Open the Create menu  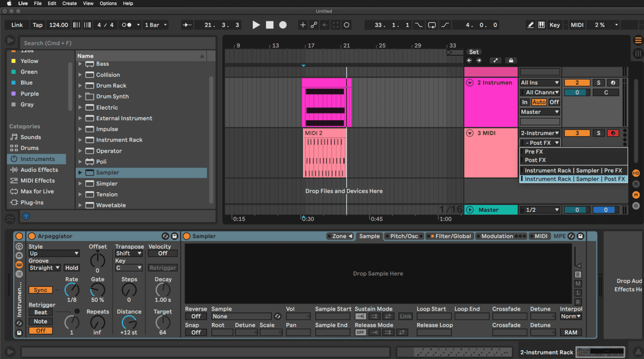[x=69, y=3]
